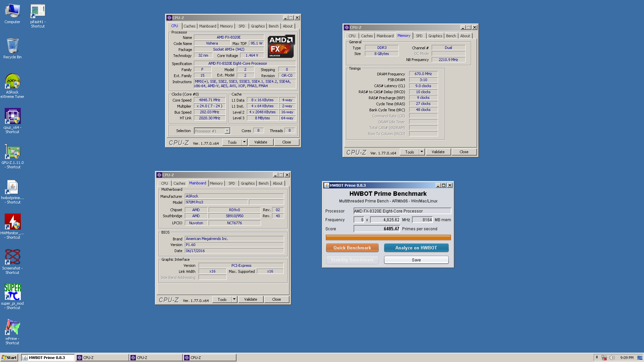Click BIOS Date value 06/17/2016

(x=234, y=251)
